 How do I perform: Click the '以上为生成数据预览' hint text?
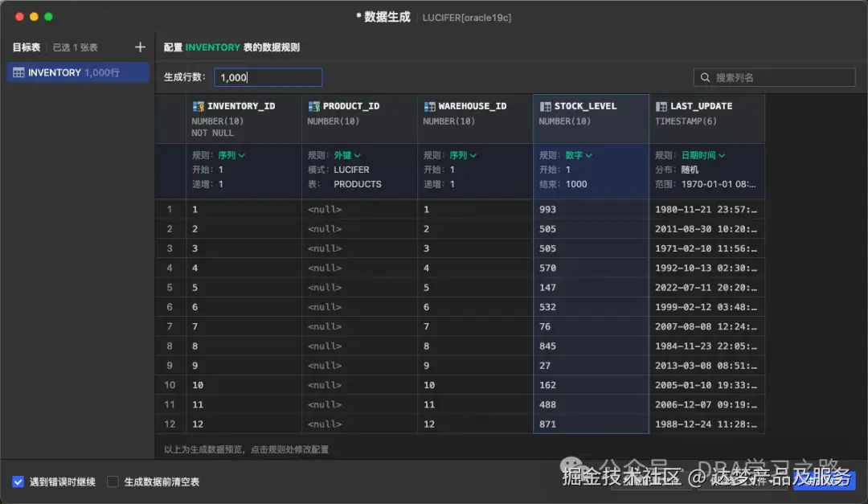coord(247,449)
